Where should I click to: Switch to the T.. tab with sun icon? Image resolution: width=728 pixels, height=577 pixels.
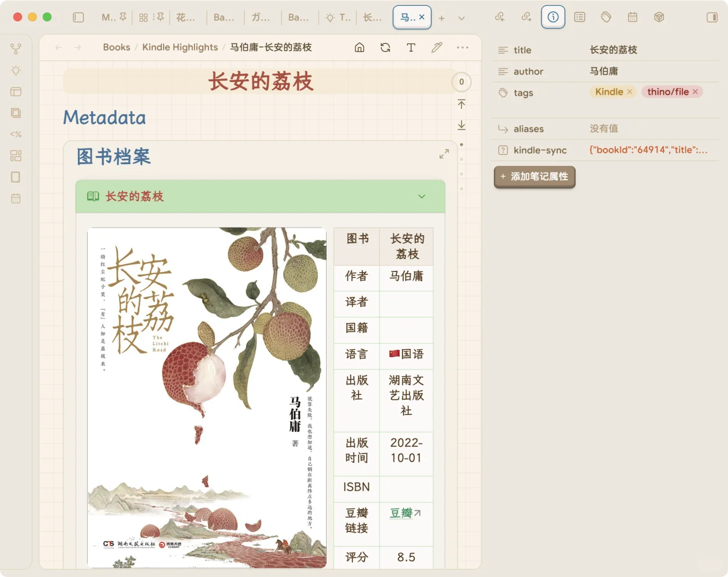pos(338,18)
